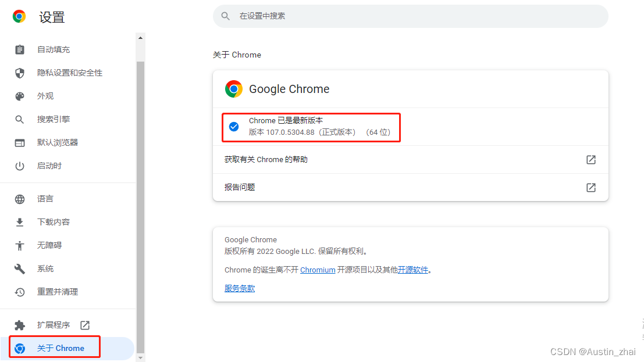
Task: Click the sidebar scrollbar up arrow
Action: (x=140, y=38)
